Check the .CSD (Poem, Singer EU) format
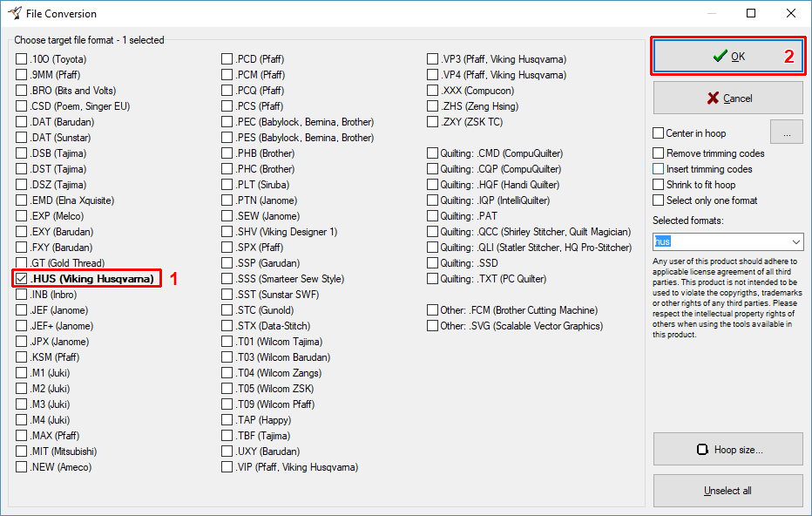Screen dimensions: 812x516 coord(21,106)
